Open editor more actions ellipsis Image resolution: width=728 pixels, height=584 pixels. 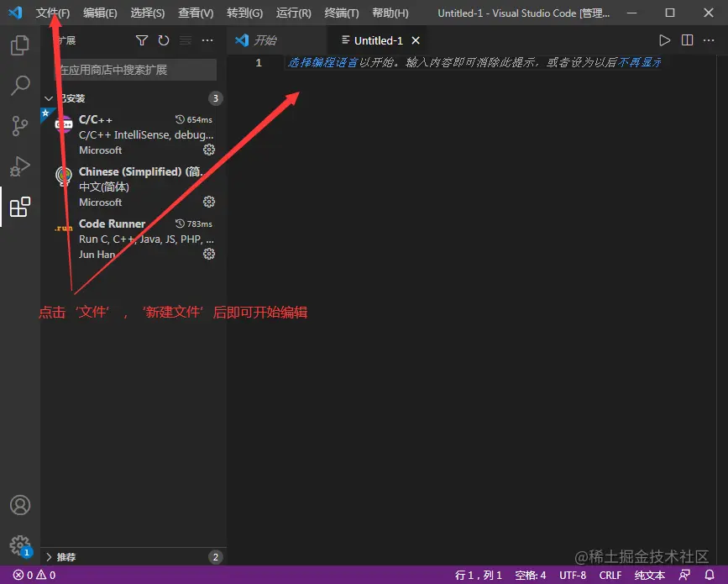click(709, 40)
